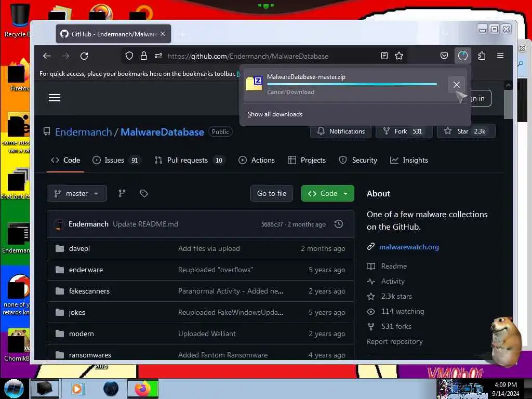Click Report repository
This screenshot has height=399, width=532.
point(395,342)
